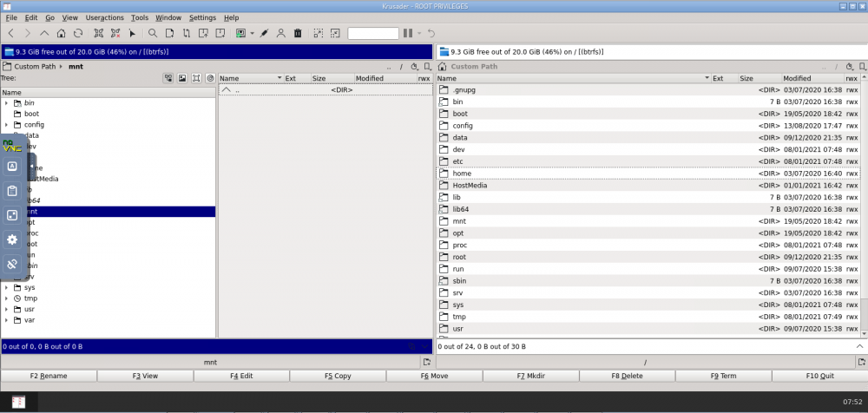Expand the tmp folder in the tree

(x=7, y=298)
